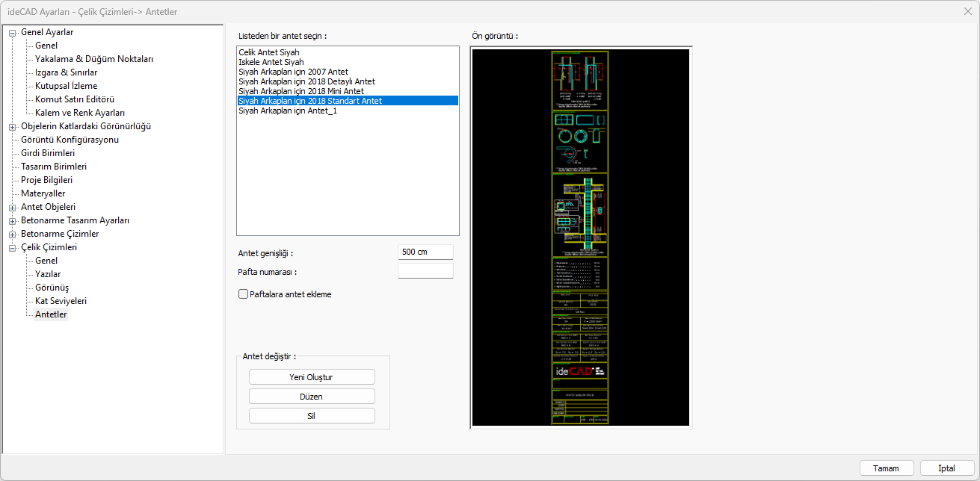The image size is (980, 481).
Task: Expand the Betonarme Çizimler node
Action: [x=13, y=234]
